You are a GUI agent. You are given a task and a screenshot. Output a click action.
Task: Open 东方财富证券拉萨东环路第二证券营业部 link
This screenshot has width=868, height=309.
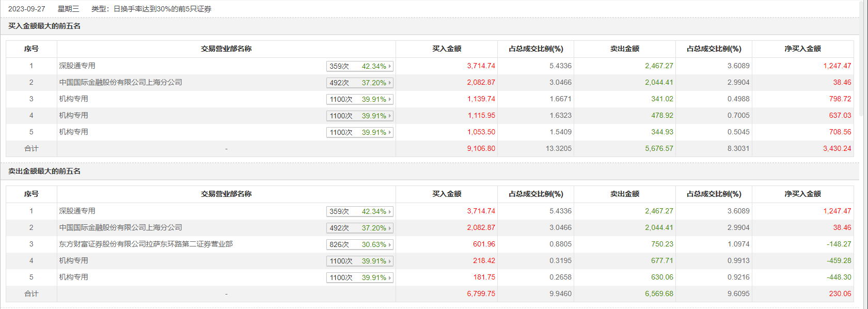(146, 244)
